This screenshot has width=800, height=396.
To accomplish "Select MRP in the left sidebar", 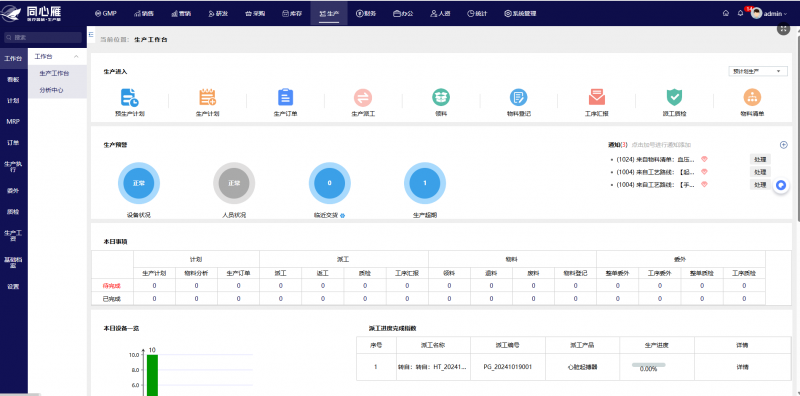I will tap(13, 121).
